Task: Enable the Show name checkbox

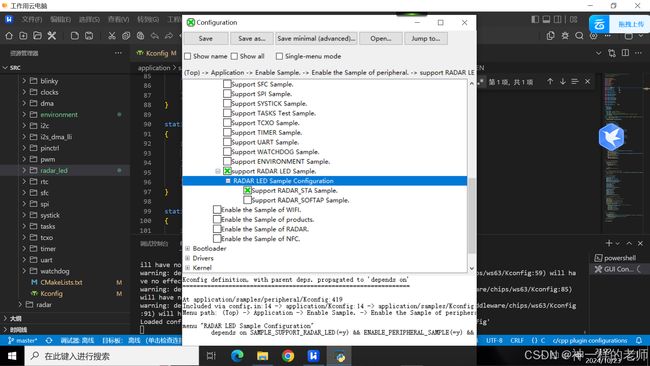Action: [x=188, y=56]
